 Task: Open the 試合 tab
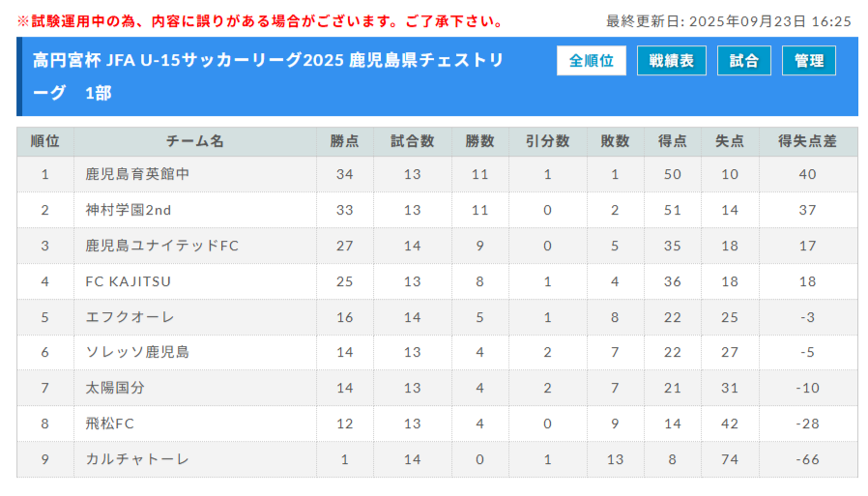744,60
